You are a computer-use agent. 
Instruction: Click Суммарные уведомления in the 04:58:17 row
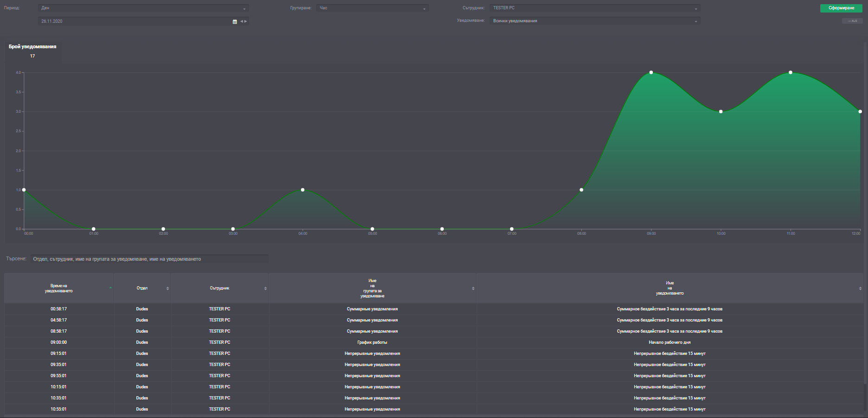[372, 320]
